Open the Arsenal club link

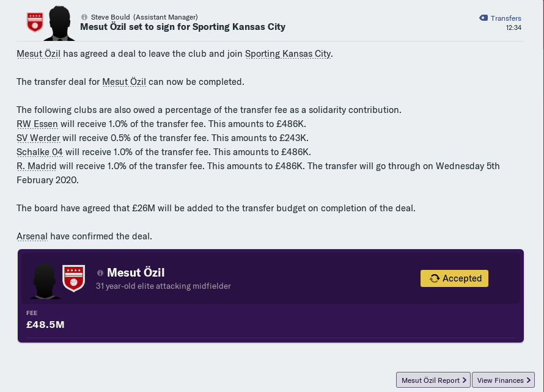pos(32,236)
